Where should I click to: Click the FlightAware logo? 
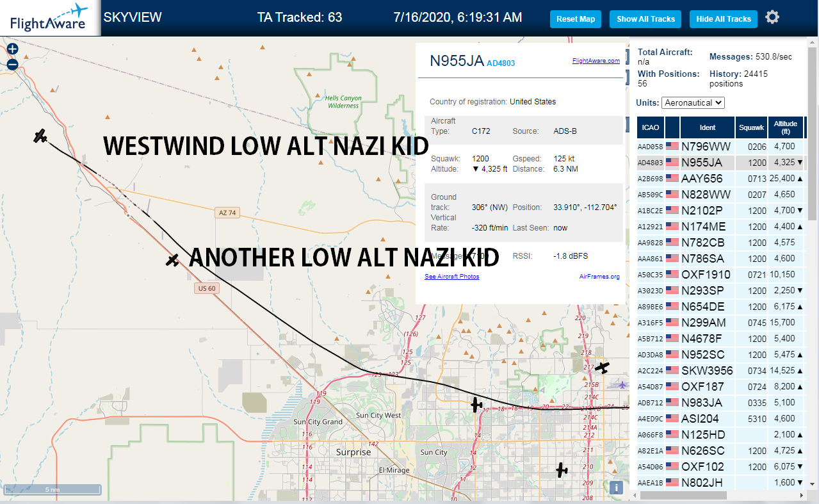tap(49, 18)
